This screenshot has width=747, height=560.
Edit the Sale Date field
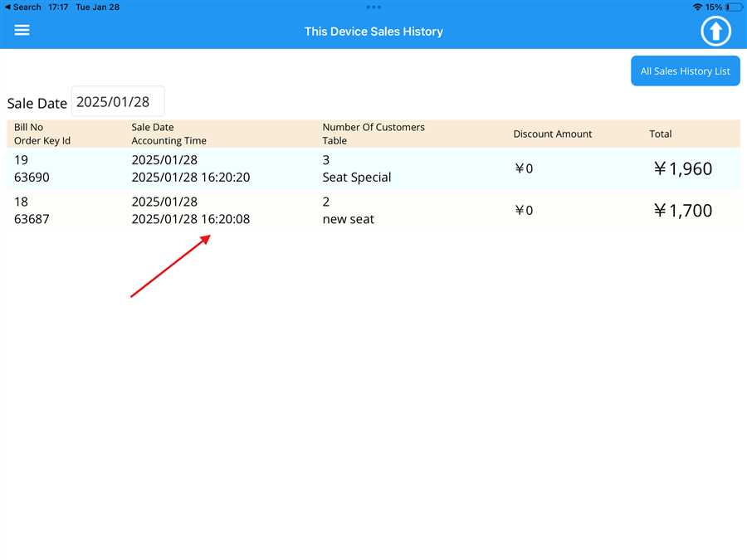click(x=118, y=102)
